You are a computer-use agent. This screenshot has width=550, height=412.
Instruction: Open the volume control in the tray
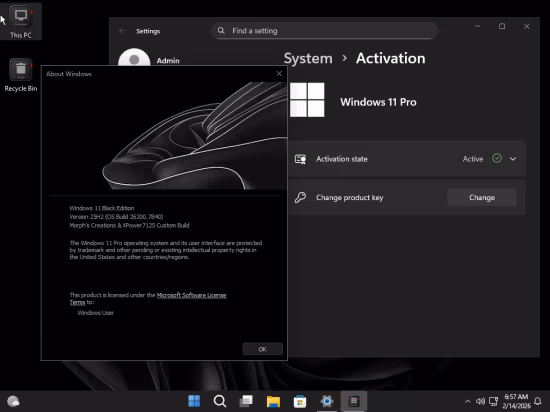click(480, 401)
